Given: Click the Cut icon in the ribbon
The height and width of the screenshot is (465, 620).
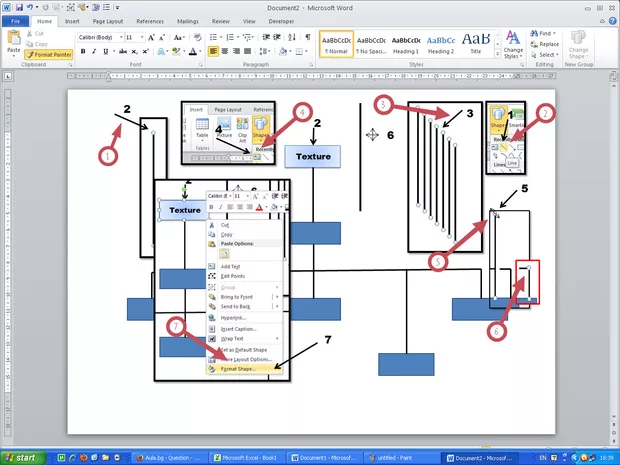Looking at the screenshot, I should [x=40, y=33].
